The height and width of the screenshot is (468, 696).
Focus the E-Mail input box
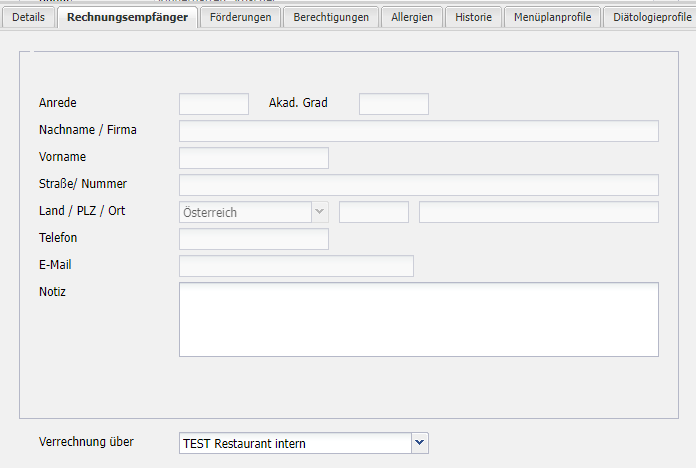[x=296, y=266]
